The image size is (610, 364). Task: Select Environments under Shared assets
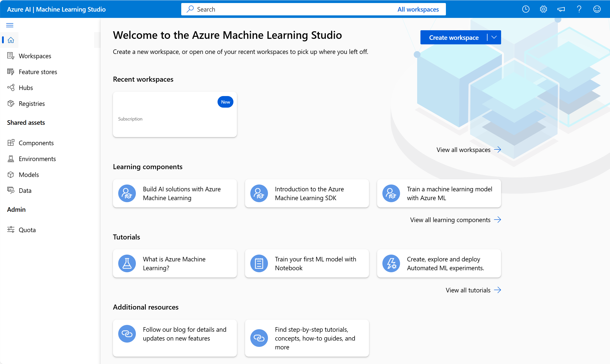37,159
